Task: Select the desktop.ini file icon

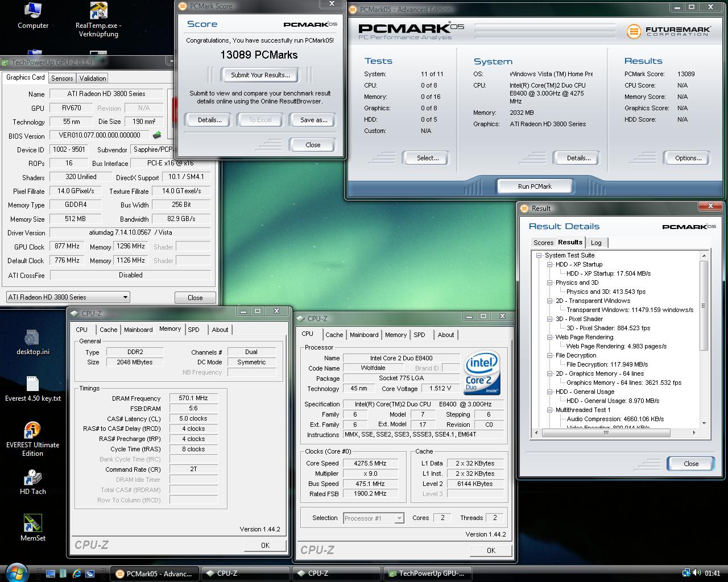Action: pos(32,342)
